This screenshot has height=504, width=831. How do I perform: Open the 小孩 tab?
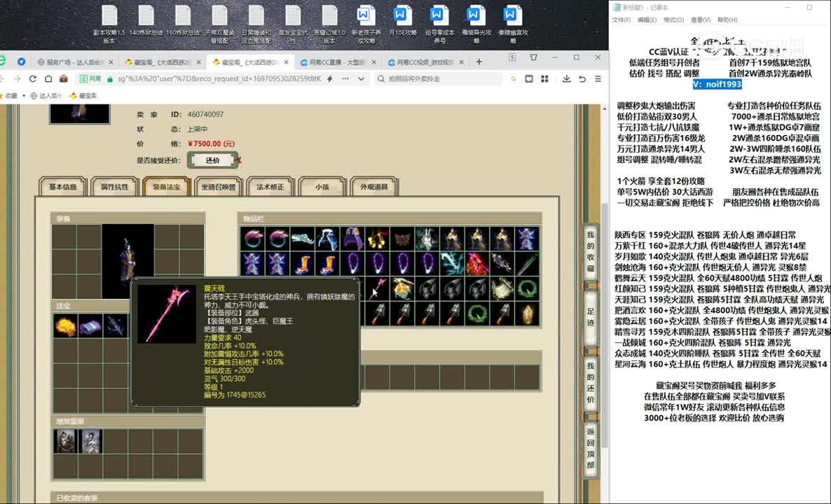[322, 187]
